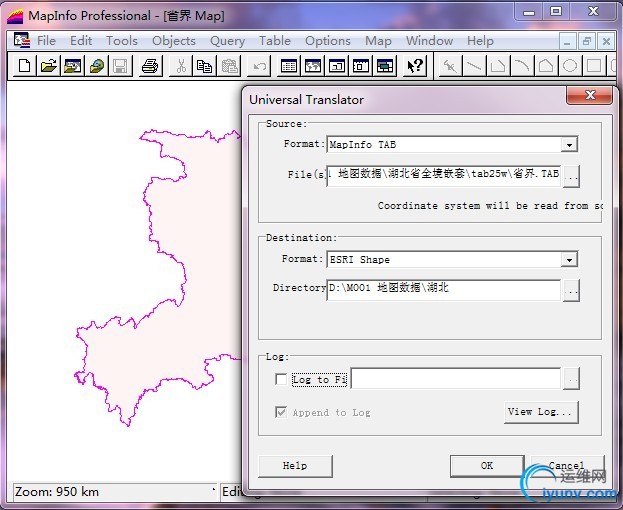Click the Save floppy disk icon

pyautogui.click(x=120, y=66)
